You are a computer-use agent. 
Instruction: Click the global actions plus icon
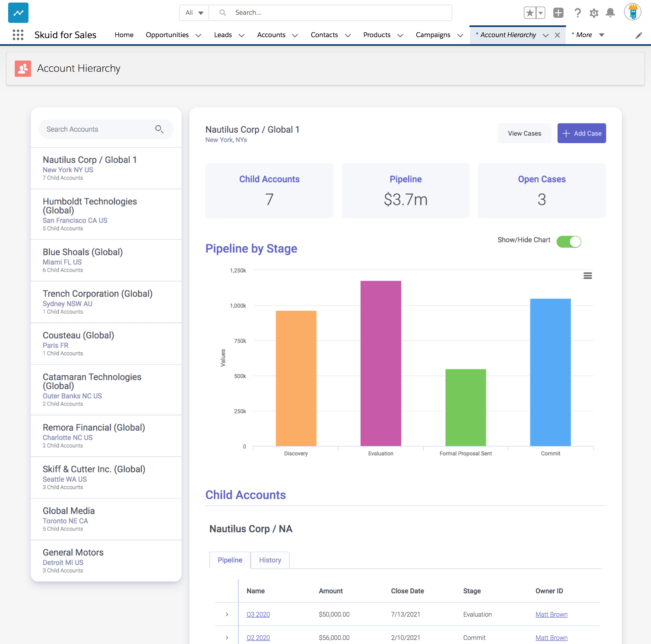click(x=558, y=13)
